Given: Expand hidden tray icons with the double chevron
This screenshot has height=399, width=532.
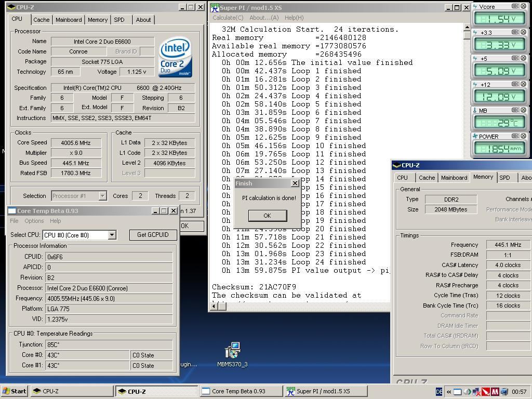Looking at the screenshot, I should pyautogui.click(x=449, y=392).
